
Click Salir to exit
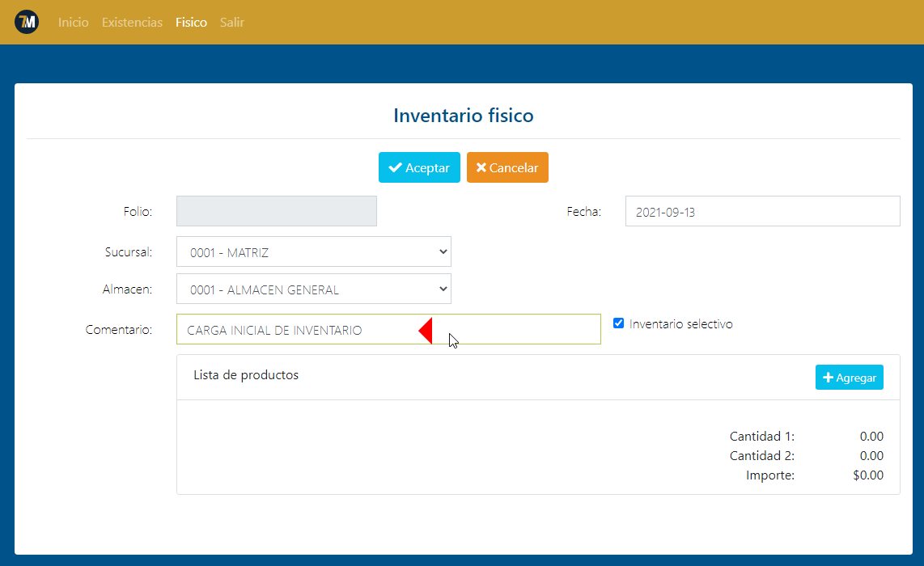232,22
